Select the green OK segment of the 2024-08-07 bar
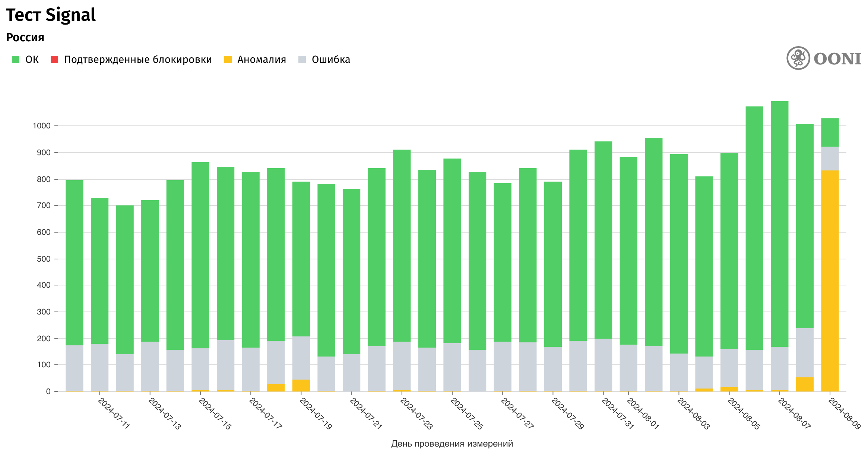The height and width of the screenshot is (457, 868). click(x=780, y=224)
